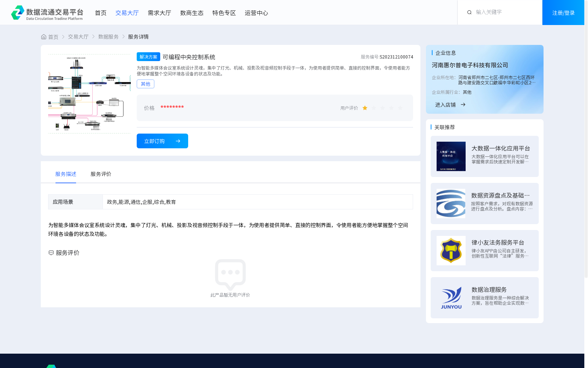Click the 应用场景 table header cell

point(75,202)
